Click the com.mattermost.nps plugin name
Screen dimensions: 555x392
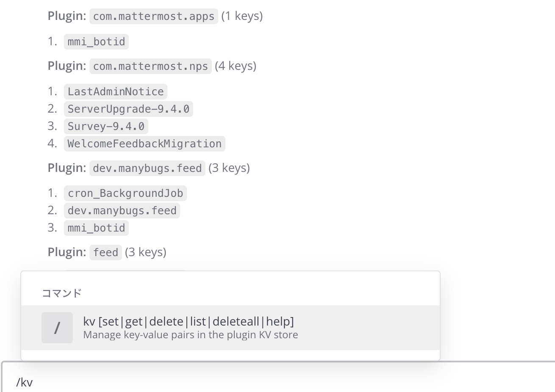pos(150,66)
